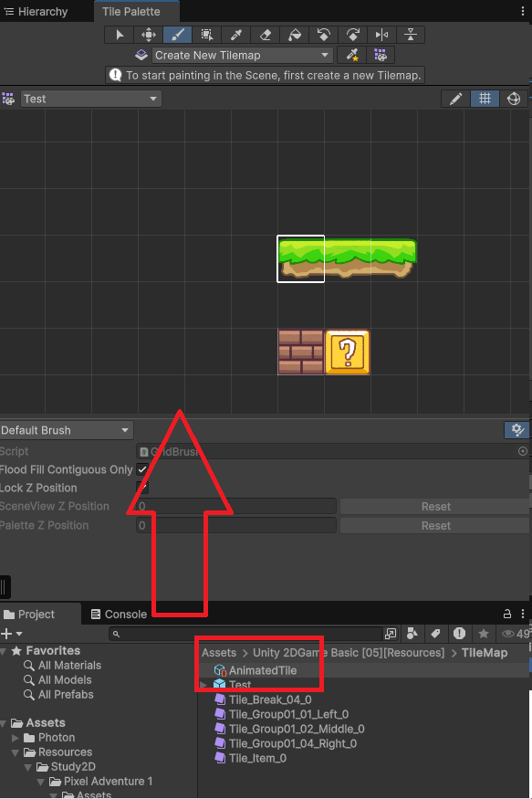The height and width of the screenshot is (799, 532).
Task: Switch to the Console tab
Action: (120, 614)
